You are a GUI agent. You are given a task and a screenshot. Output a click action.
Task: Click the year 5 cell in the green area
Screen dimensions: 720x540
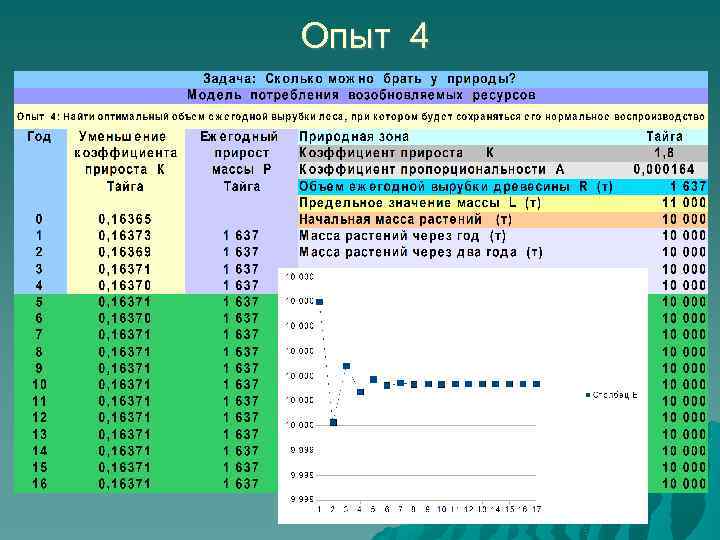click(x=39, y=302)
